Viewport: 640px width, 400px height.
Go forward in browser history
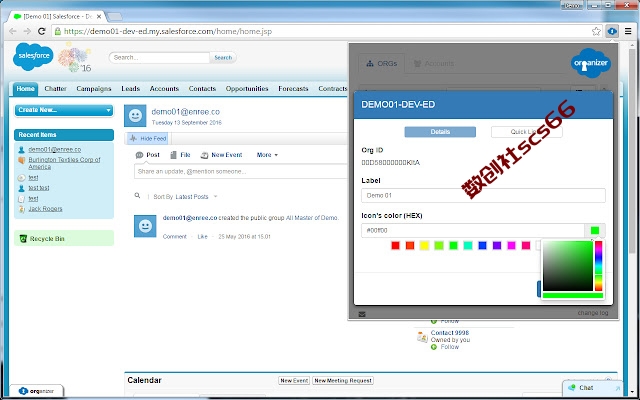click(27, 31)
